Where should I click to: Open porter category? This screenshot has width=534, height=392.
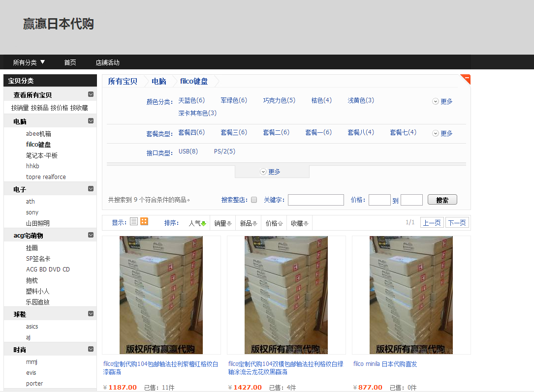coord(34,384)
